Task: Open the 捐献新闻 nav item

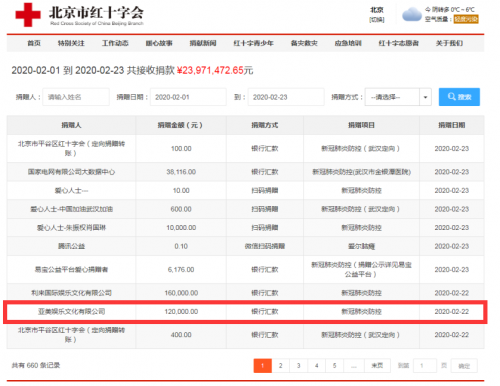Action: pyautogui.click(x=203, y=43)
